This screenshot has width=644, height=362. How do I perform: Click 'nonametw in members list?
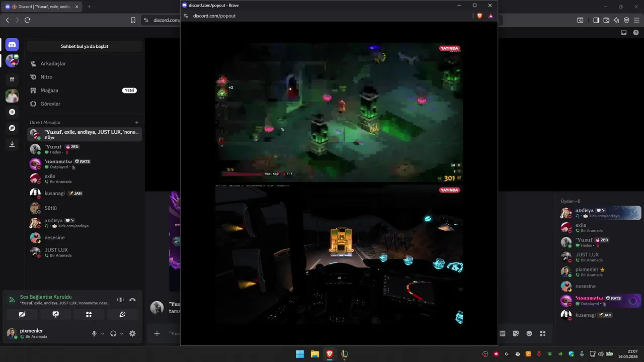[x=600, y=301]
